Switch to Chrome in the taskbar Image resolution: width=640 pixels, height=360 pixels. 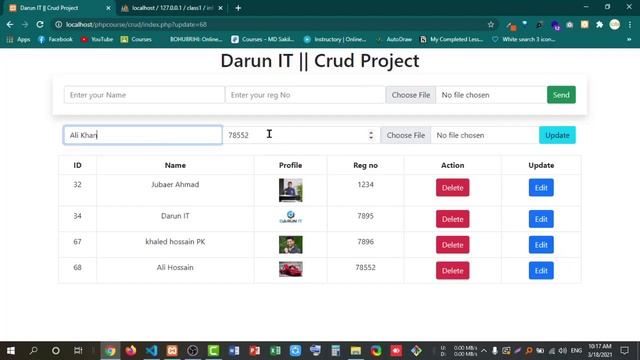110,351
